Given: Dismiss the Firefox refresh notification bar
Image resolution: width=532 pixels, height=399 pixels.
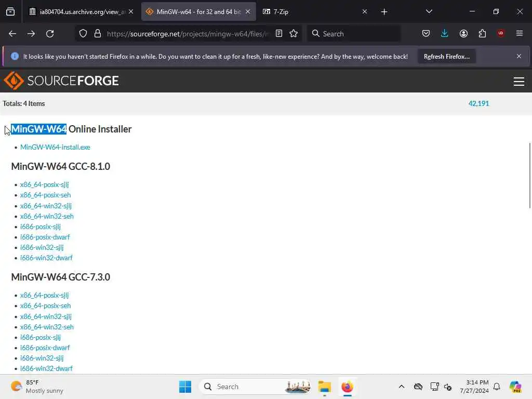Looking at the screenshot, I should click(519, 56).
